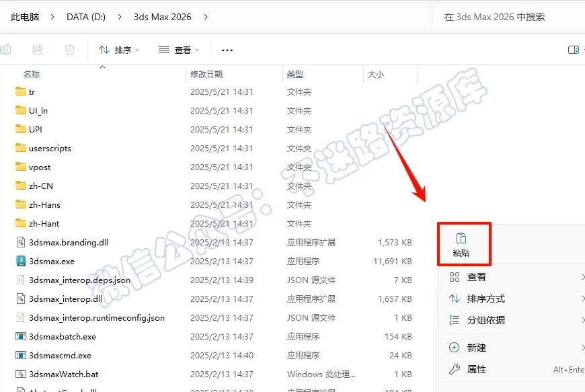Select the userscripts folder icon
The width and height of the screenshot is (585, 392).
(21, 148)
